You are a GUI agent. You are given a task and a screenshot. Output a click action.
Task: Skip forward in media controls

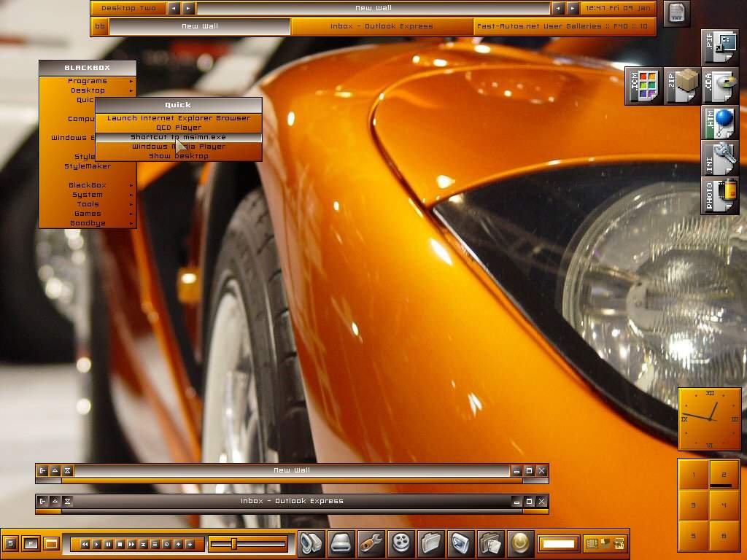(x=131, y=544)
